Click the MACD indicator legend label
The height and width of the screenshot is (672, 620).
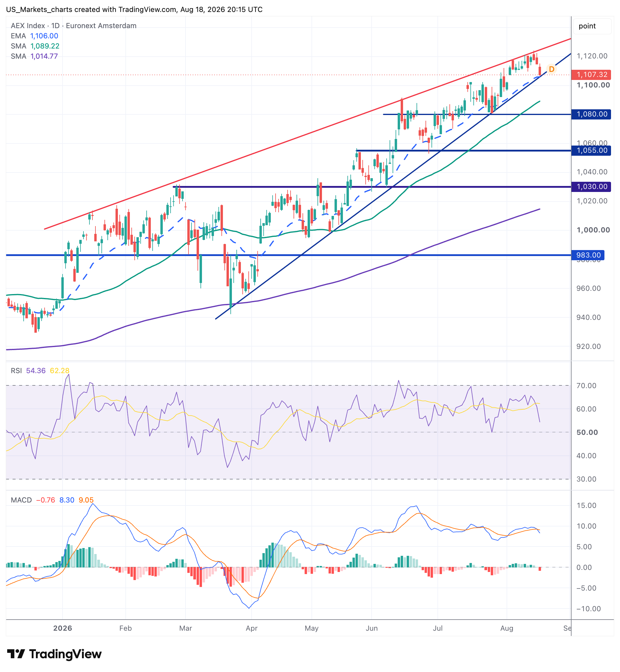[x=21, y=500]
